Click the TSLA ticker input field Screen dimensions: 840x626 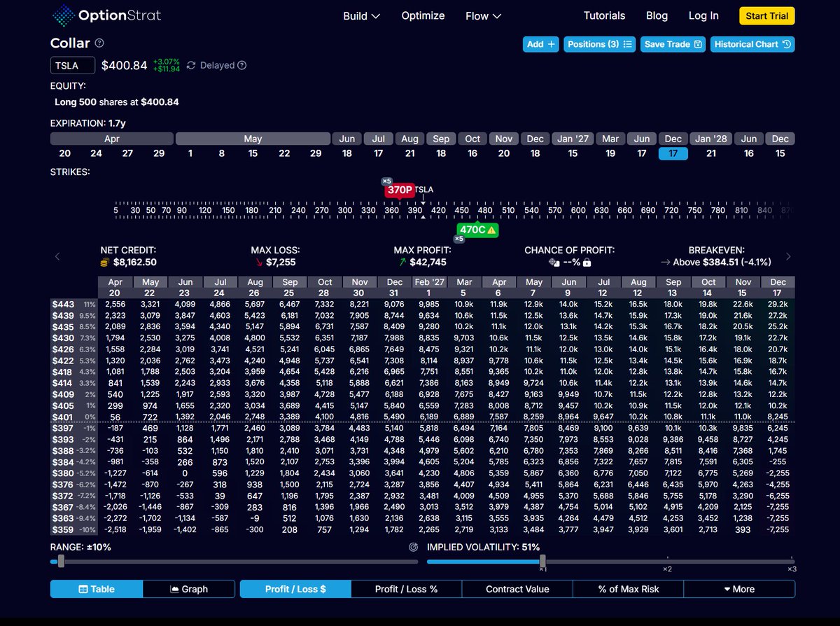coord(73,65)
